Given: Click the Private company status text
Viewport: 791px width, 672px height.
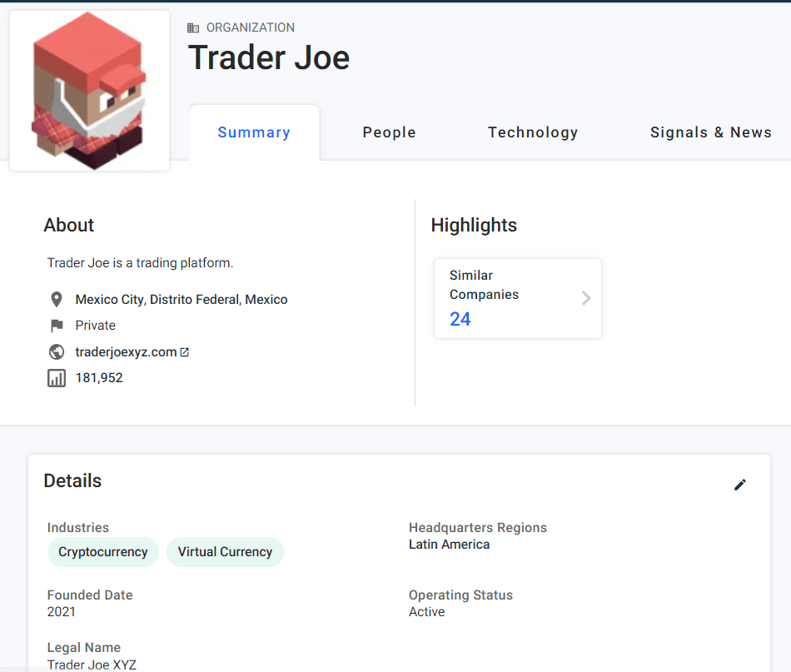Looking at the screenshot, I should point(96,326).
